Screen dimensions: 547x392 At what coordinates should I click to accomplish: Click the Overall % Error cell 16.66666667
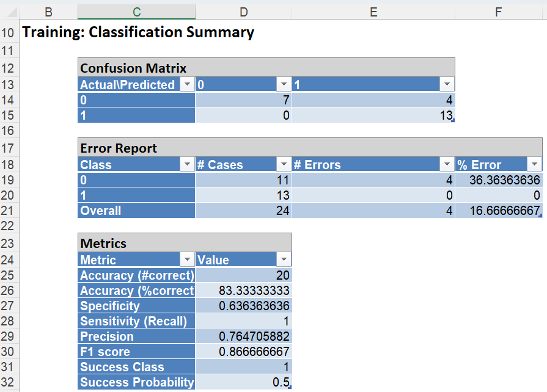point(499,211)
